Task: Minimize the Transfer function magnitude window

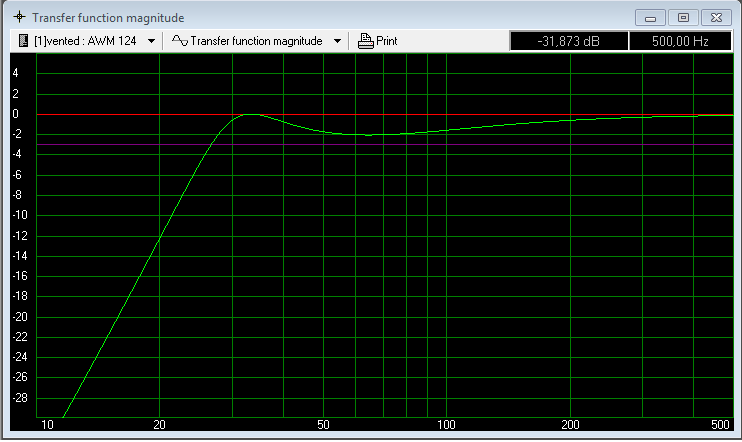Action: (x=651, y=17)
